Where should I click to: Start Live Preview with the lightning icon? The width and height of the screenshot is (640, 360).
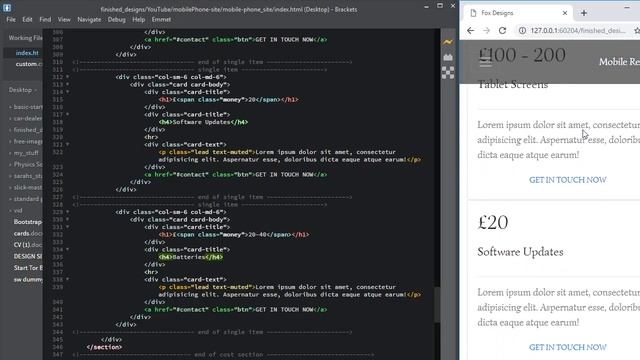448,42
